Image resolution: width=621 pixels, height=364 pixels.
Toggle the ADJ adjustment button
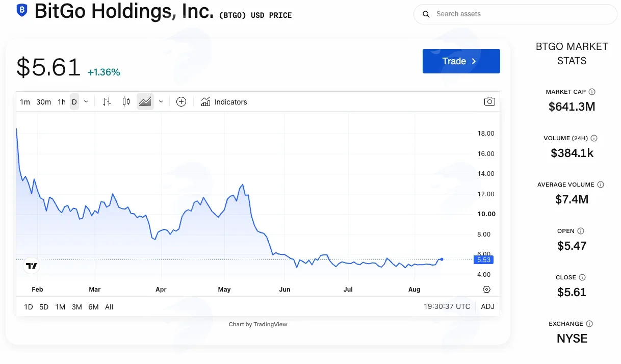tap(487, 307)
